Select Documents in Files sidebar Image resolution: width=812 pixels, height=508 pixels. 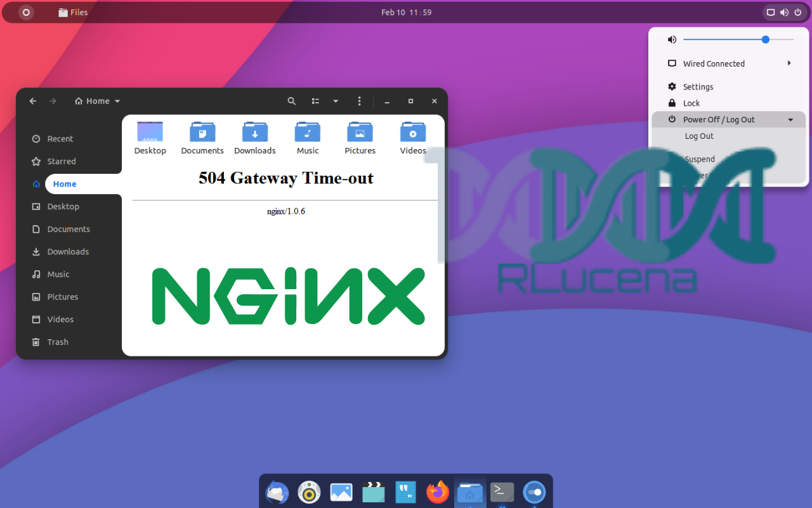click(x=69, y=229)
